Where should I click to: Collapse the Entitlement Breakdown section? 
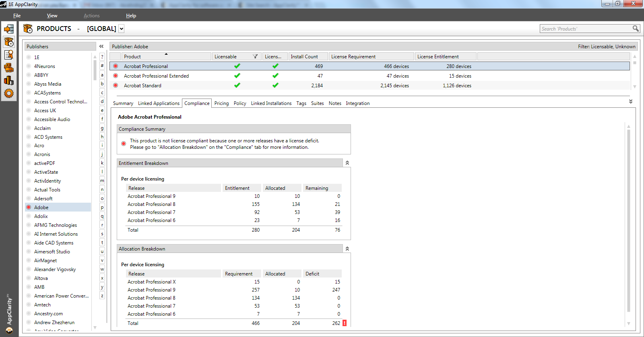point(347,163)
